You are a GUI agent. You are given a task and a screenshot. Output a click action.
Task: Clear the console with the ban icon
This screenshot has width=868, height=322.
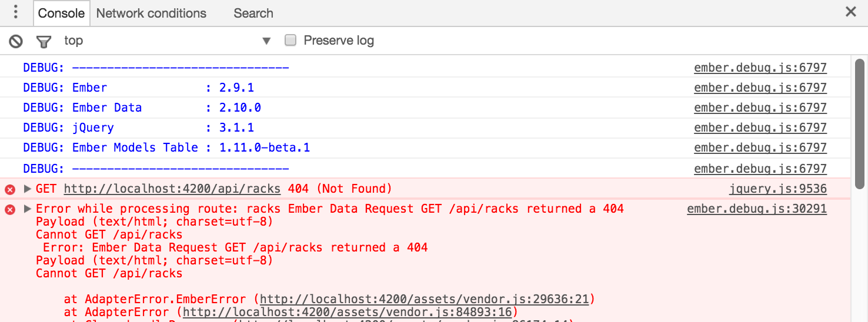click(16, 41)
